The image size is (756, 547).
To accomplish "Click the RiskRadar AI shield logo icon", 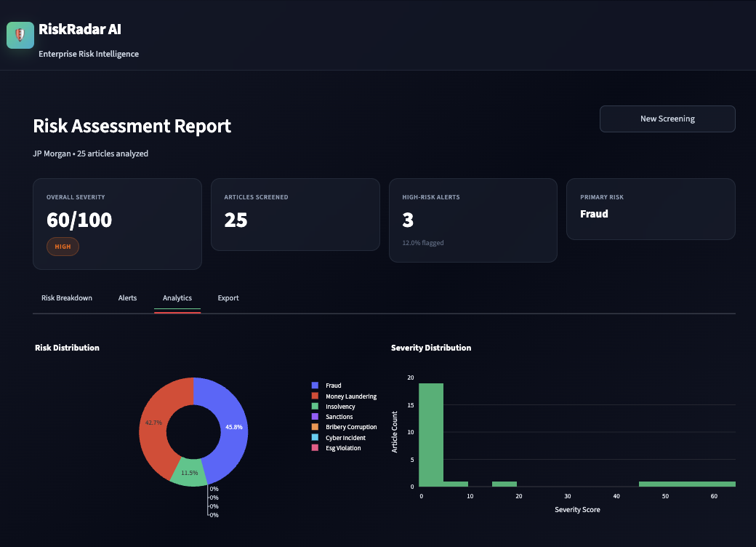I will click(x=20, y=35).
